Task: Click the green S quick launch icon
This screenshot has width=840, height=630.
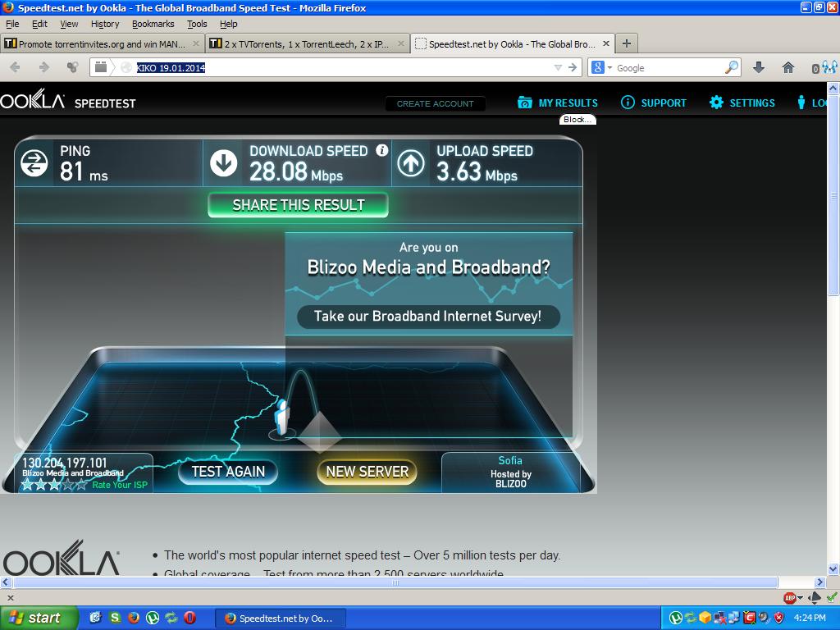Action: [115, 618]
